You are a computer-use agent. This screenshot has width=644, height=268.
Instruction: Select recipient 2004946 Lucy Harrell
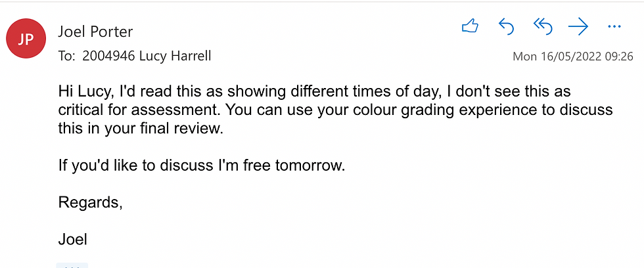[147, 55]
